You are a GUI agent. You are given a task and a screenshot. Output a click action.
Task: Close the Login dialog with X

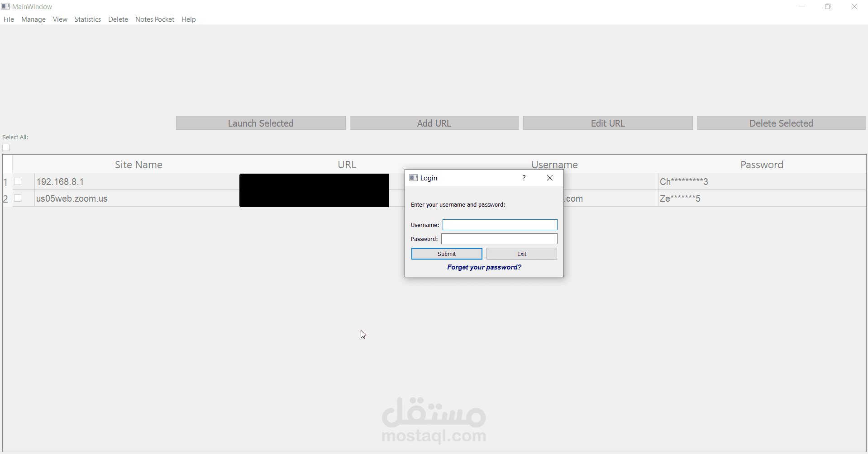(550, 178)
